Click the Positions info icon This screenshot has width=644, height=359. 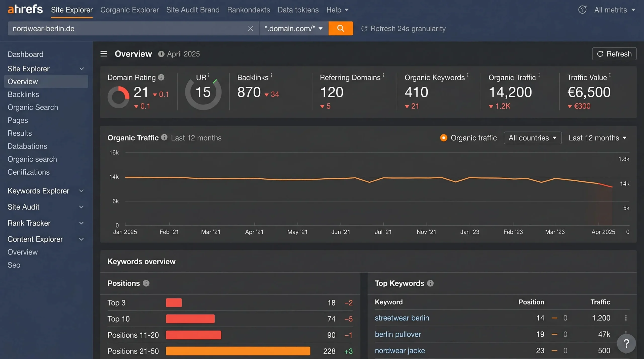146,283
